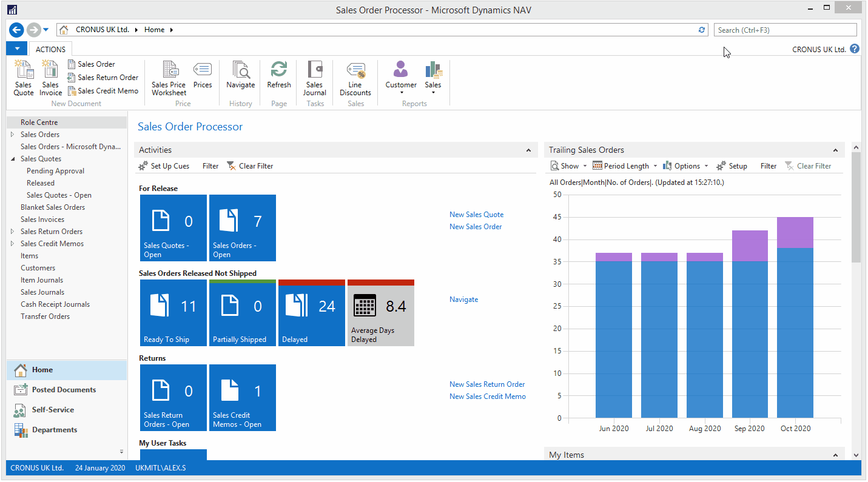Click the Navigate history icon in ribbon
The width and height of the screenshot is (868, 482).
(x=241, y=75)
